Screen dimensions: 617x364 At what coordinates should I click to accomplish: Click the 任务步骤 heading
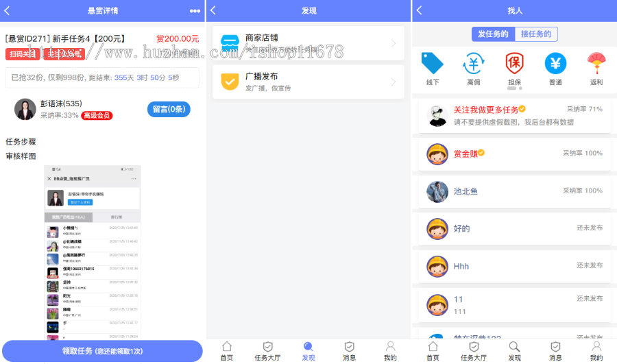click(x=21, y=142)
